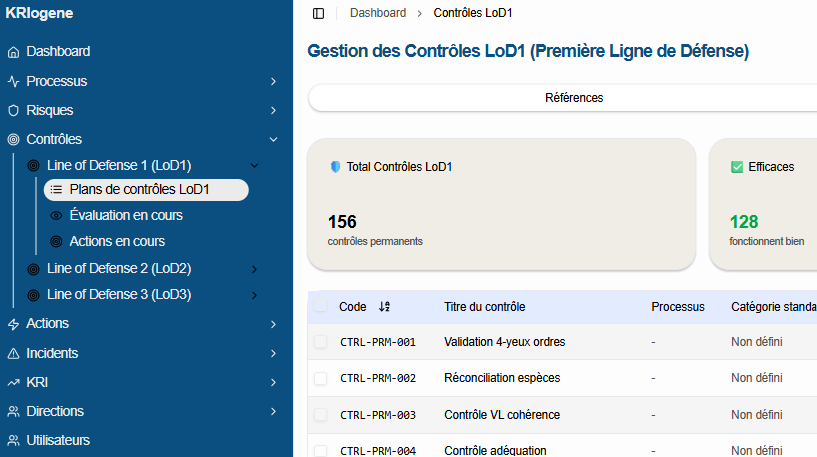Check the CTRL-PRM-003 row checkbox

[x=321, y=415]
